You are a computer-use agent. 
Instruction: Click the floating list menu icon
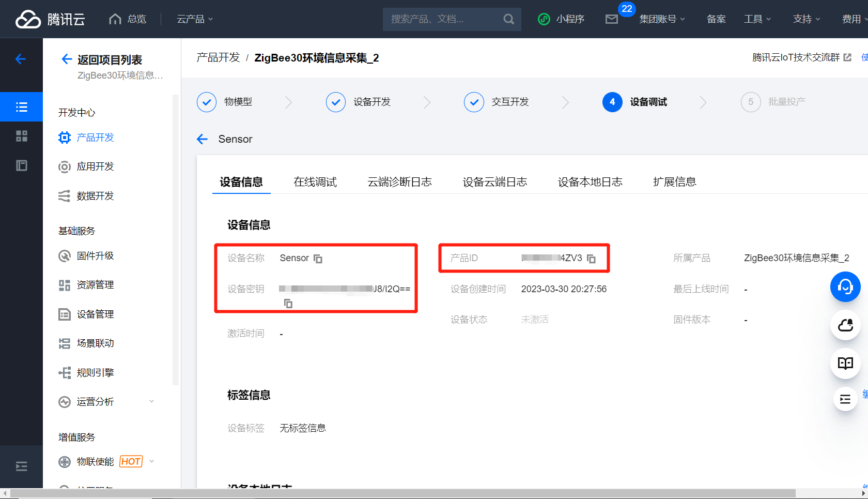[x=845, y=399]
